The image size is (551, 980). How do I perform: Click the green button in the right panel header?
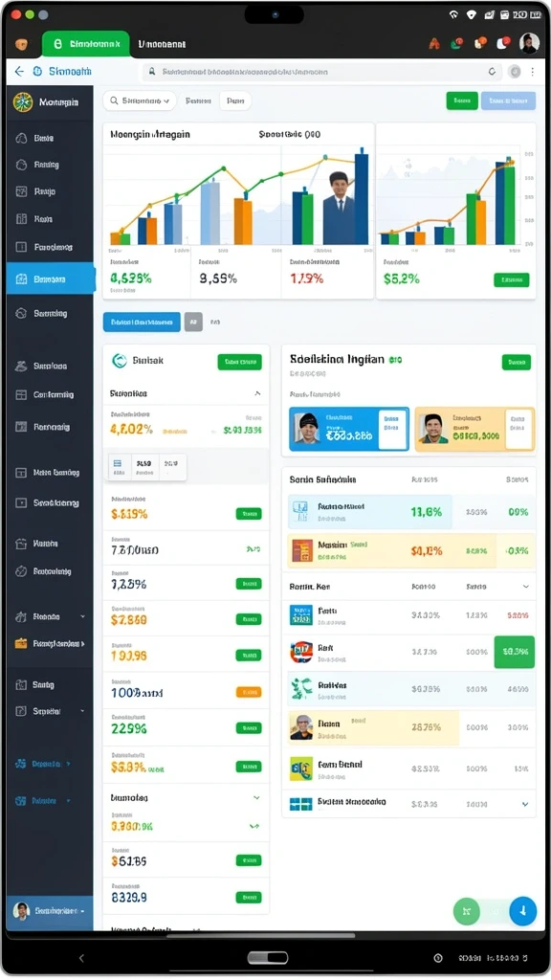(x=517, y=362)
